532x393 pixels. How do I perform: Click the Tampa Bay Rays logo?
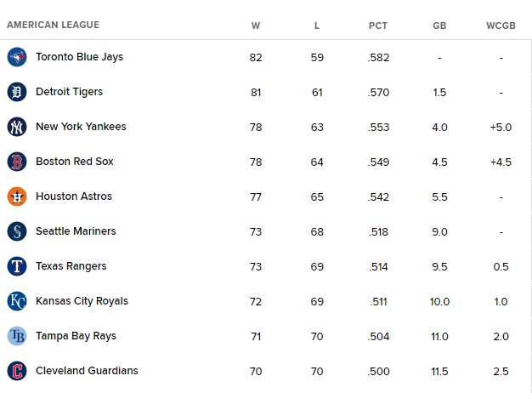coord(17,336)
